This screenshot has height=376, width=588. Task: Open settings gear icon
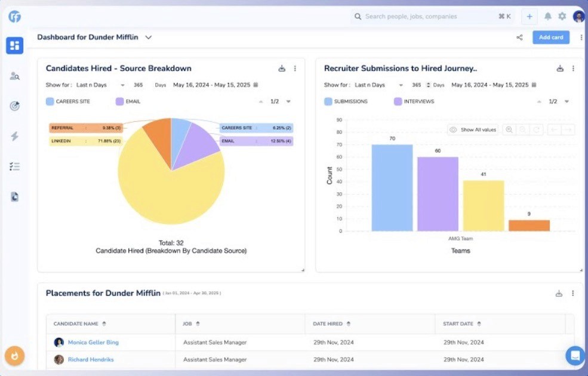tap(562, 17)
